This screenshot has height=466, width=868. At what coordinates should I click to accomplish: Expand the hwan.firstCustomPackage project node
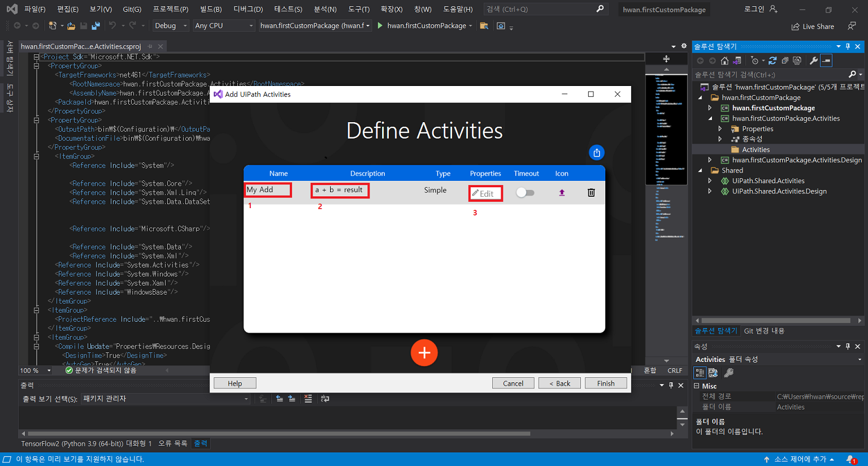pos(710,108)
